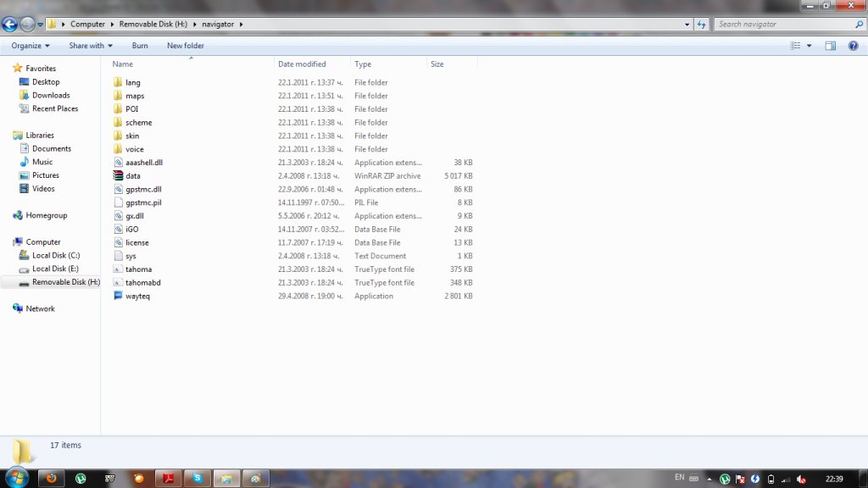Select Computer in the navigation pane
Screen dimensions: 868x488
43,241
